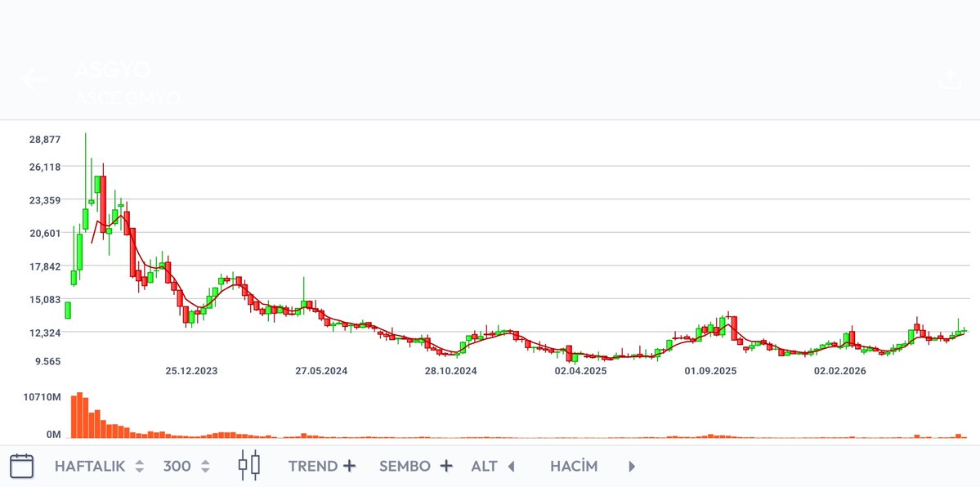The width and height of the screenshot is (980, 487).
Task: Click the ASGYO ticker title
Action: tap(113, 70)
